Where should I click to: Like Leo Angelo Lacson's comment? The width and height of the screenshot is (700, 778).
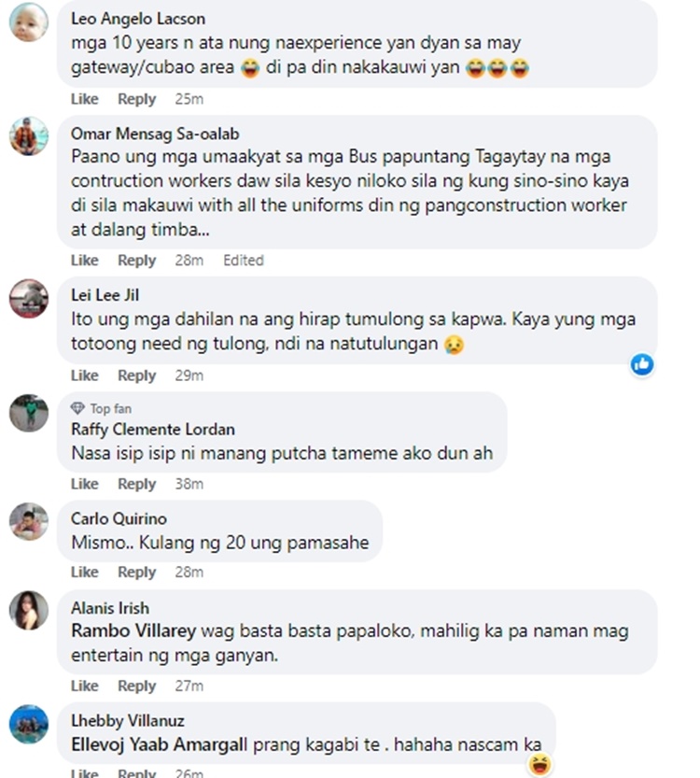point(84,99)
